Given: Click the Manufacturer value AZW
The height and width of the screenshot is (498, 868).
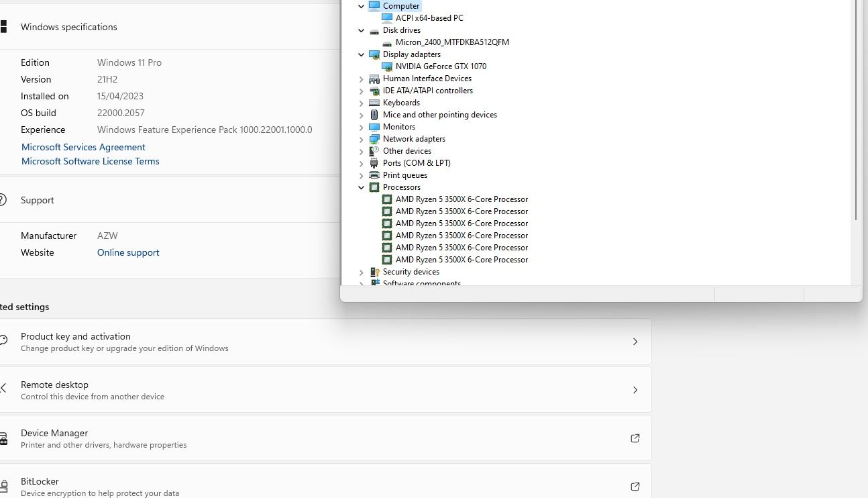Looking at the screenshot, I should pos(107,236).
